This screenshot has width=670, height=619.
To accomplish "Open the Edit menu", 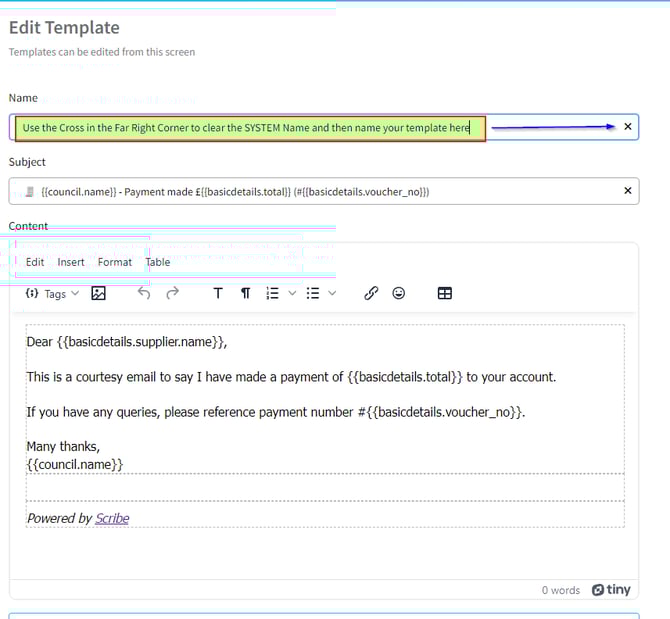I will 35,262.
